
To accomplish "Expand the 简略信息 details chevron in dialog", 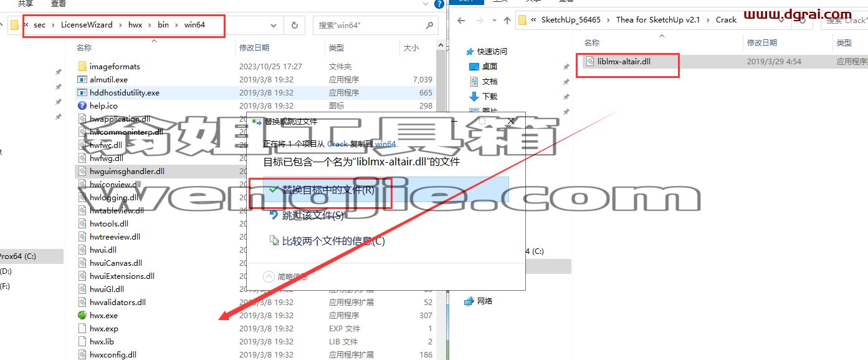I will point(269,276).
